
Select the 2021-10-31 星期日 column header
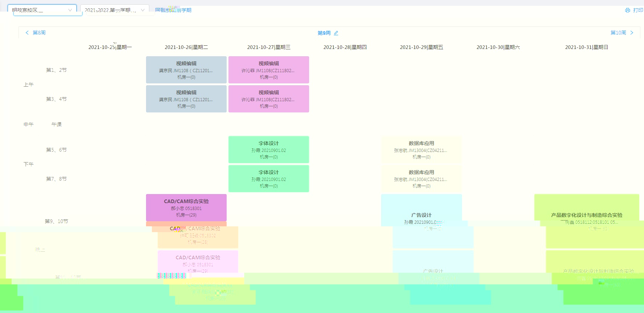[587, 47]
